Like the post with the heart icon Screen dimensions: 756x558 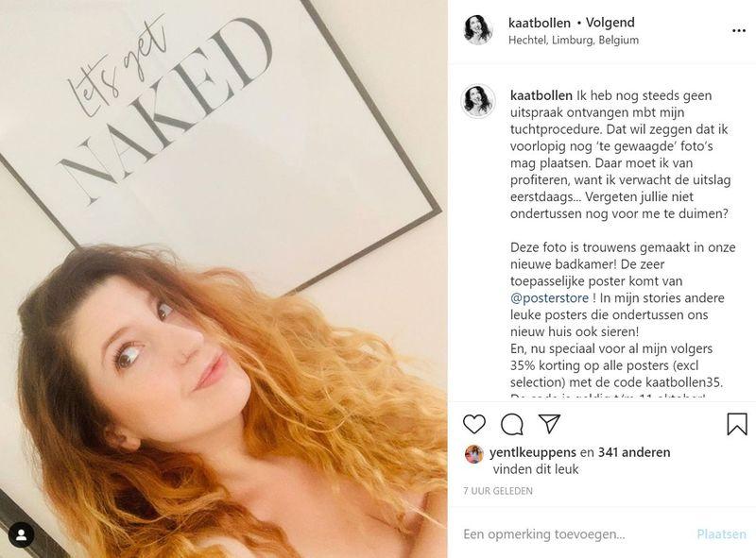474,424
